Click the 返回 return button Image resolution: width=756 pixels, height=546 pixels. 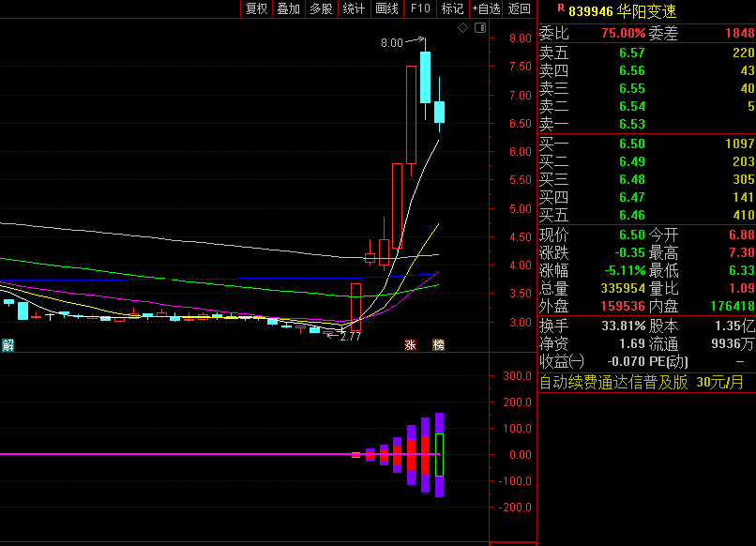click(520, 8)
